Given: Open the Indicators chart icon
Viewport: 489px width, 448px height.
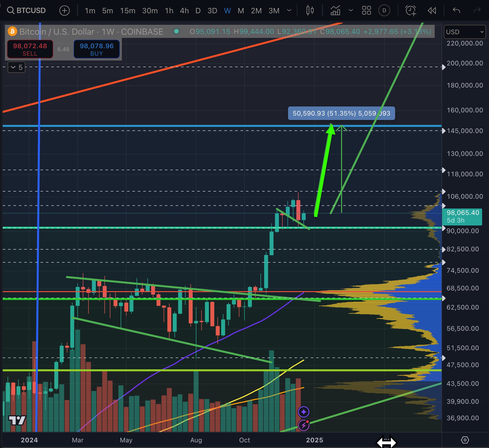Looking at the screenshot, I should point(335,10).
